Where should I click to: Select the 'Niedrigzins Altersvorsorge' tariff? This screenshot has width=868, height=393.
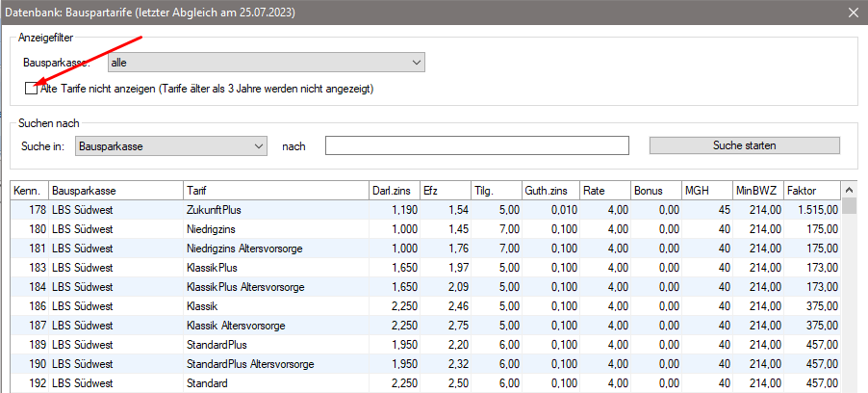pos(245,249)
